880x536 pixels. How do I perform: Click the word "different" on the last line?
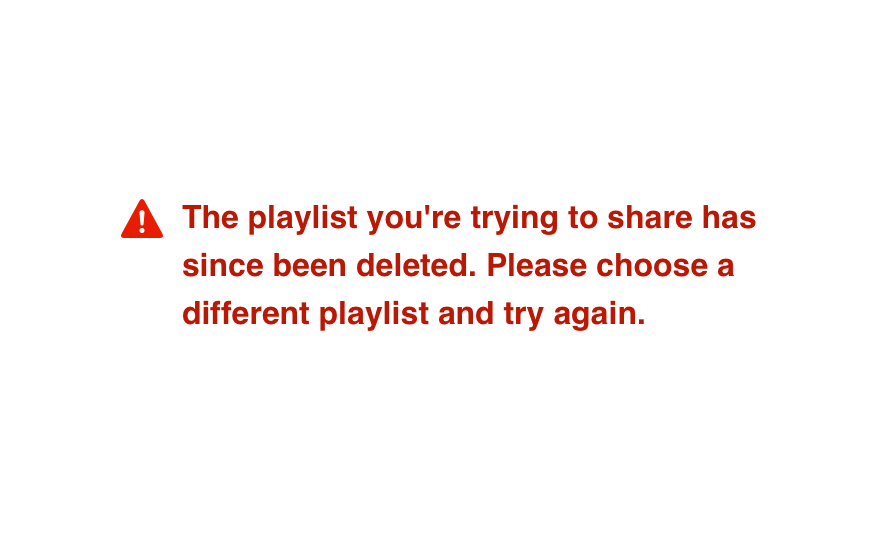246,314
